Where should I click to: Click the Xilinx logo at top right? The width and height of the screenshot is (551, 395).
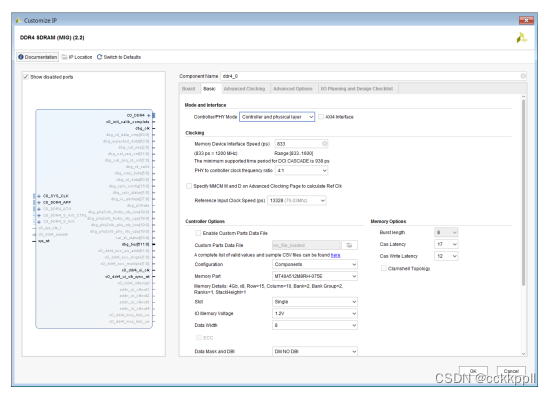521,38
